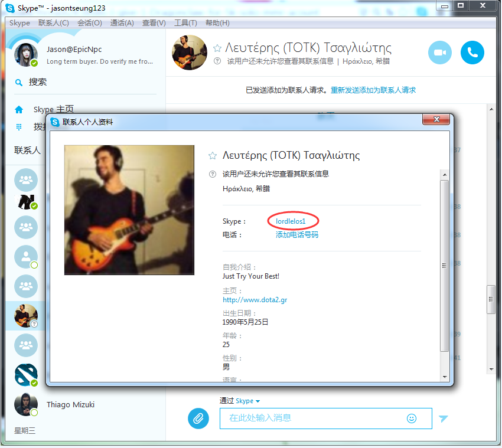Select the Dota 2 logo contact avatar
The height and width of the screenshot is (448, 502).
(x=26, y=375)
